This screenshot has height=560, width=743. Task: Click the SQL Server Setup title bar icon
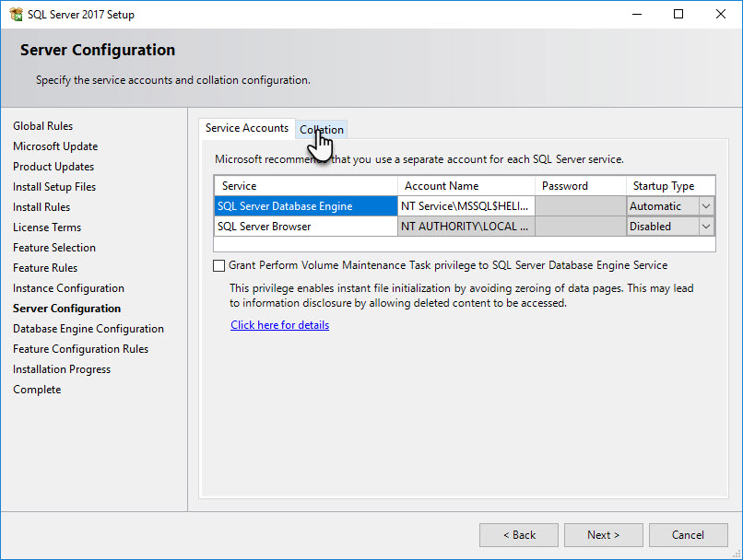(16, 14)
